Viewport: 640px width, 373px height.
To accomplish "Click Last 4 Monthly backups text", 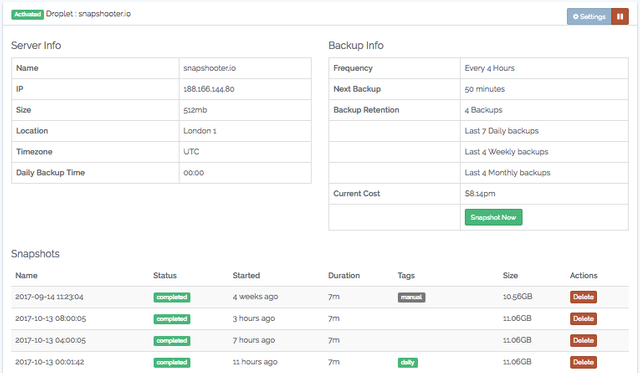I will coord(507,173).
